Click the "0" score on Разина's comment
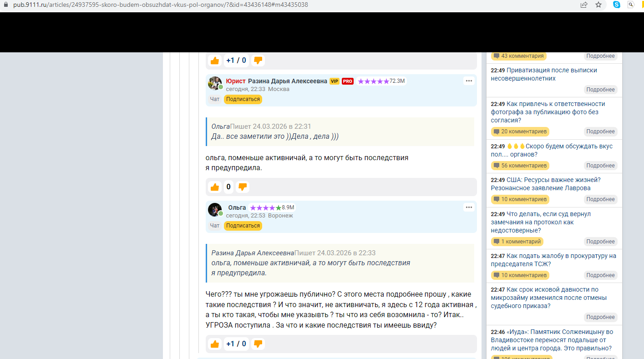Screen dimensions: 644x359 (x=228, y=187)
